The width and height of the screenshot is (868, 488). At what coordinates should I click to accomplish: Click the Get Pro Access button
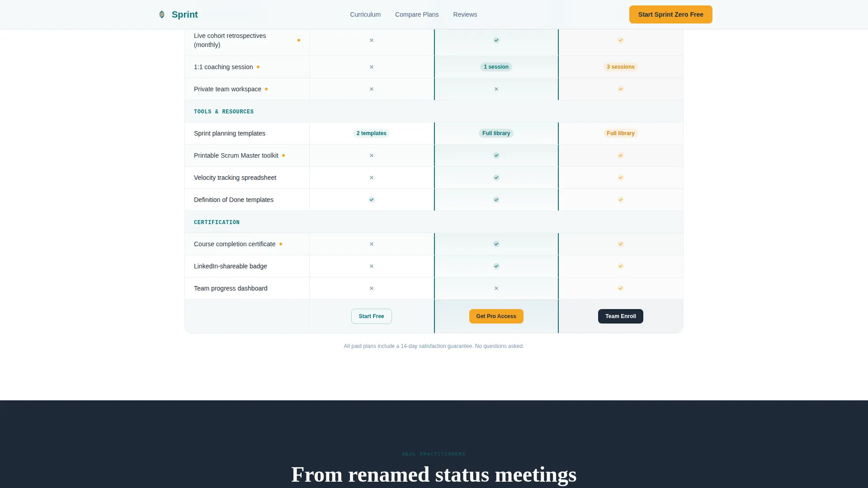496,316
